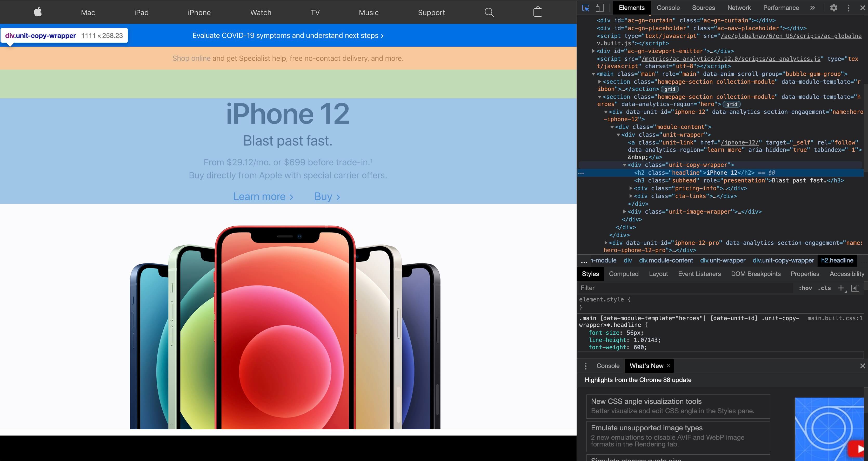
Task: Open the Mac menu item
Action: pyautogui.click(x=88, y=12)
